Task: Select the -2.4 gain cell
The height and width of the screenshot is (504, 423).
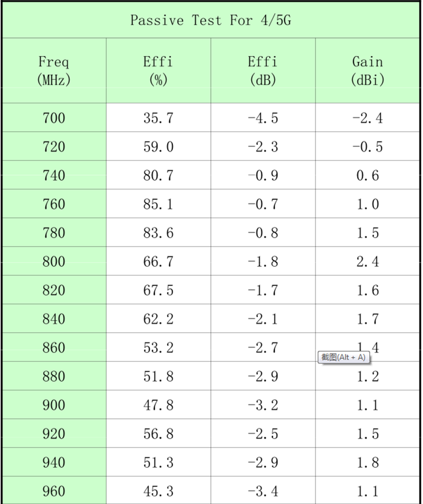Action: tap(367, 118)
